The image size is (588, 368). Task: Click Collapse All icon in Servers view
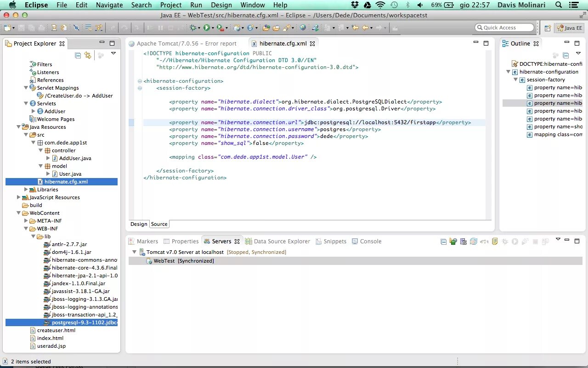point(443,241)
